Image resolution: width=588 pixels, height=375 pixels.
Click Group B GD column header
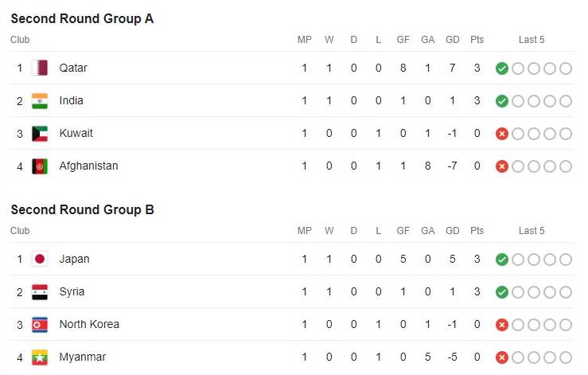pos(452,231)
